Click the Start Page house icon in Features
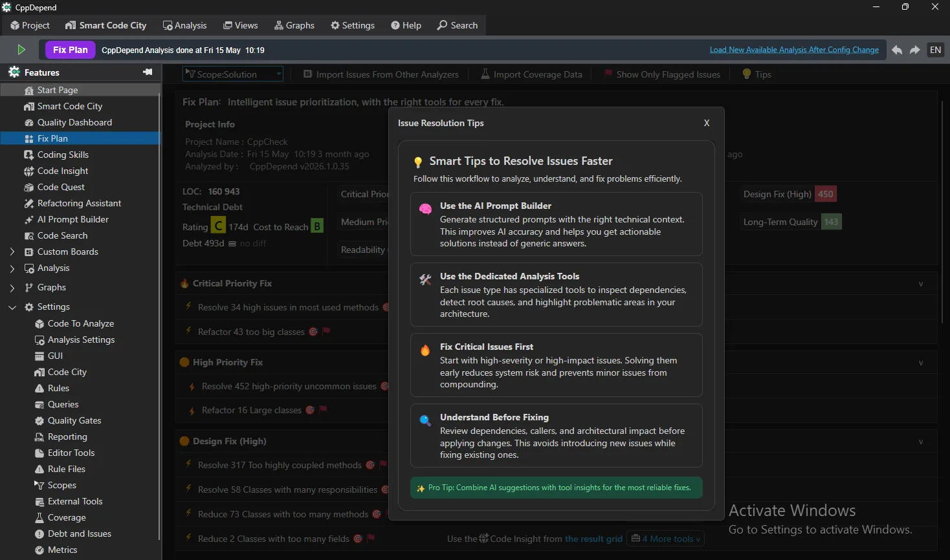 [x=29, y=91]
